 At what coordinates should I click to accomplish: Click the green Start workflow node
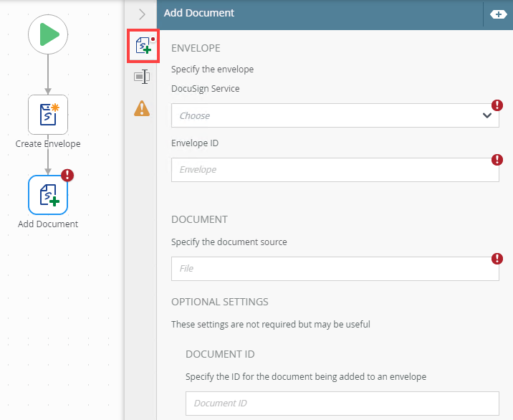click(48, 34)
